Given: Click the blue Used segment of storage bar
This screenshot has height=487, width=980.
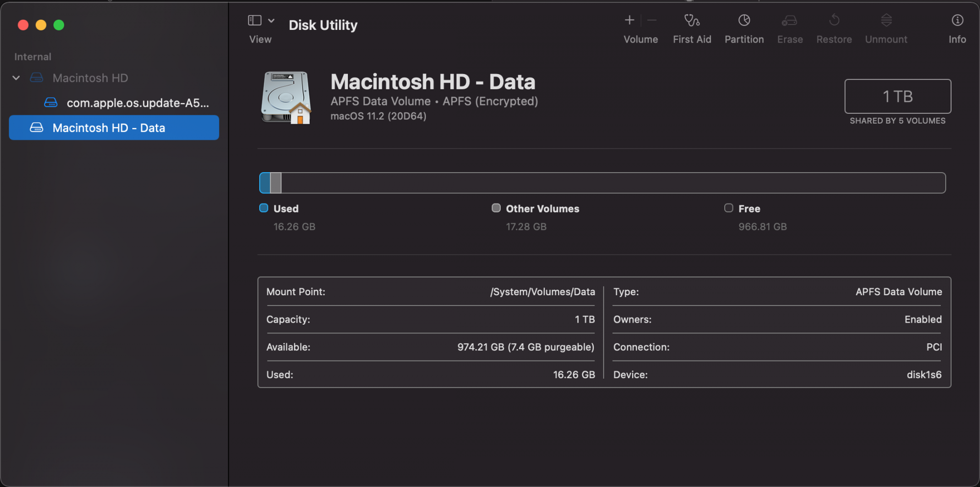Looking at the screenshot, I should coord(265,183).
